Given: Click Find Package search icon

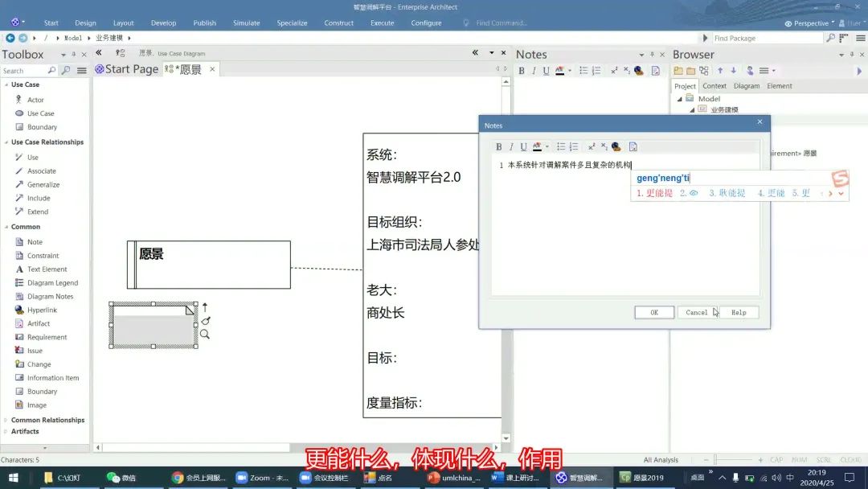Looking at the screenshot, I should [x=830, y=38].
